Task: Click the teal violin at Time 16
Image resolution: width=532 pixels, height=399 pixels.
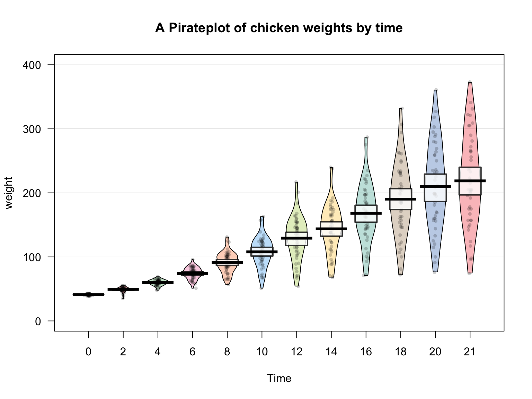Action: coord(366,236)
